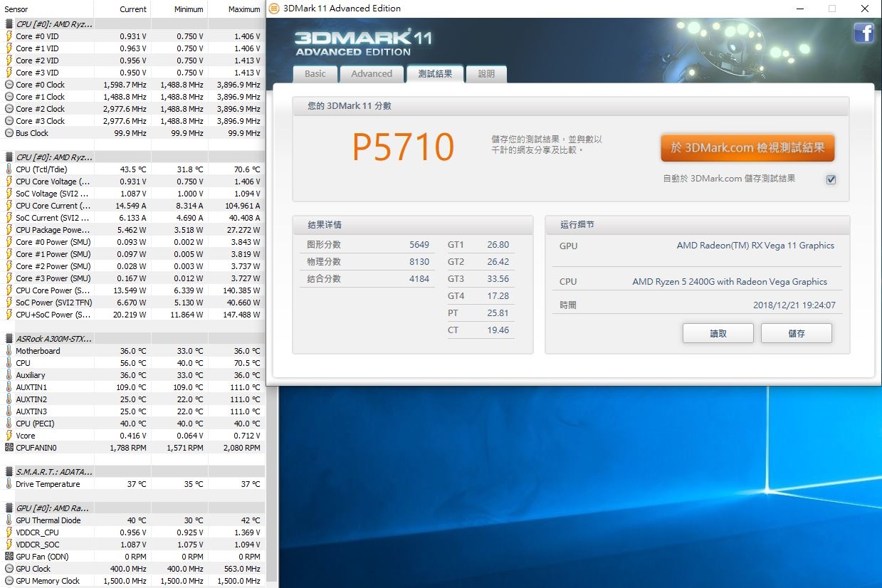Click the 3DMark 11 title bar app icon
The image size is (882, 588).
(x=274, y=9)
